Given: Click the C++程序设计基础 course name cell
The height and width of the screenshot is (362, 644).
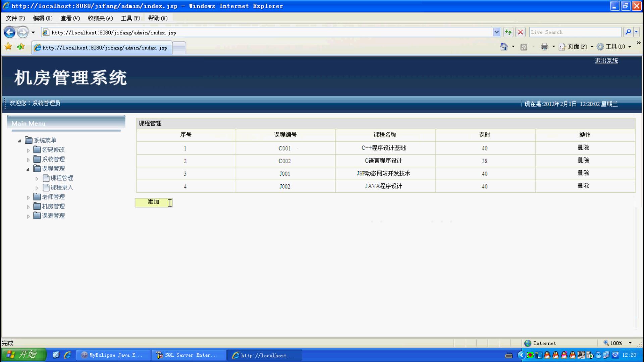Looking at the screenshot, I should [x=385, y=148].
